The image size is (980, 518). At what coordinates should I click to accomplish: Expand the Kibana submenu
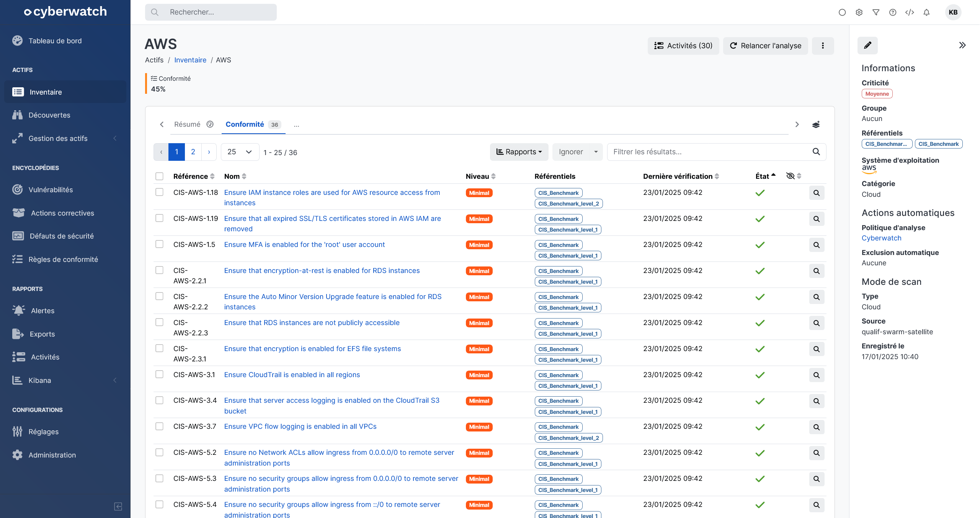click(65, 381)
